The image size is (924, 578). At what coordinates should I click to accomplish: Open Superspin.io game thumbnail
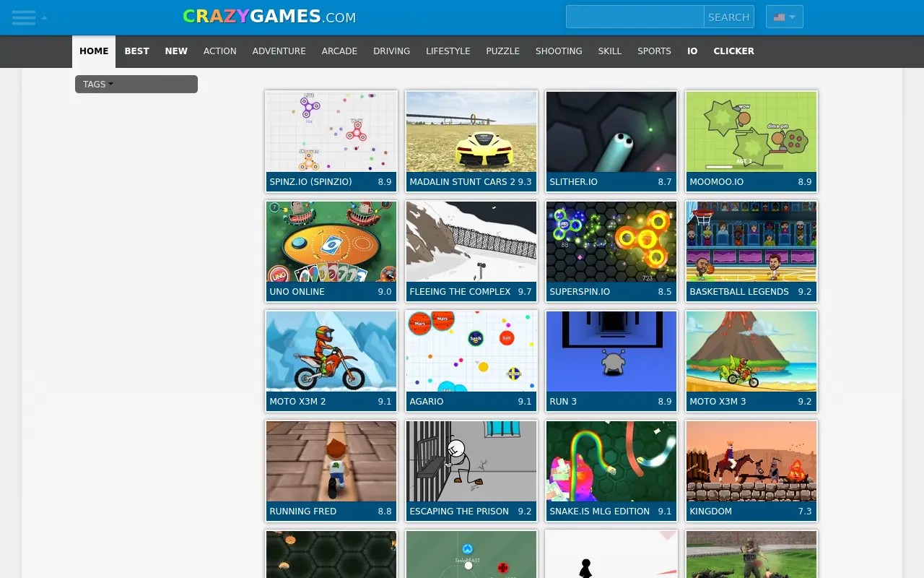[x=611, y=241]
